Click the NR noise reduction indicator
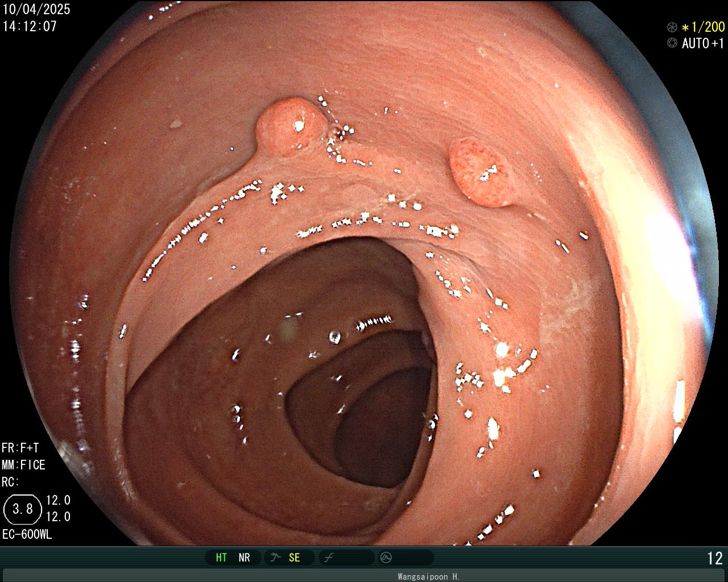 click(x=244, y=558)
